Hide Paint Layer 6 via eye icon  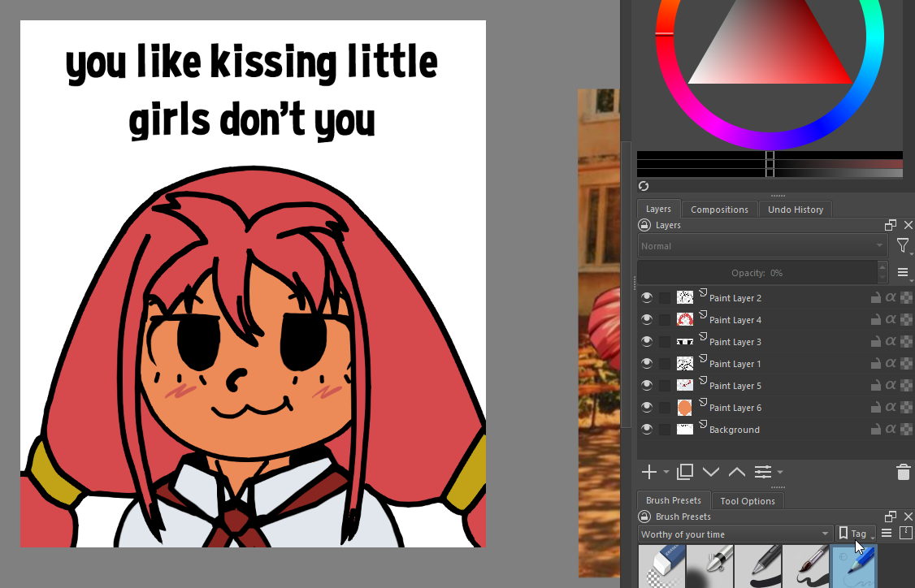[647, 408]
